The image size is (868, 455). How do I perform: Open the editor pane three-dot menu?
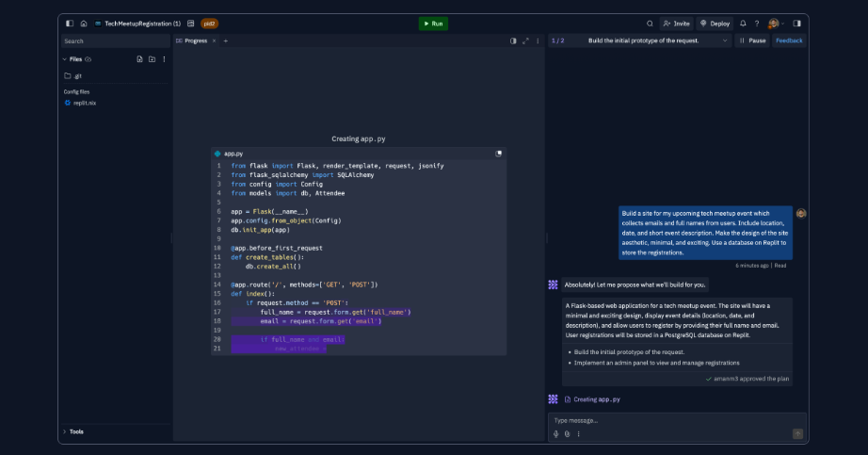538,41
